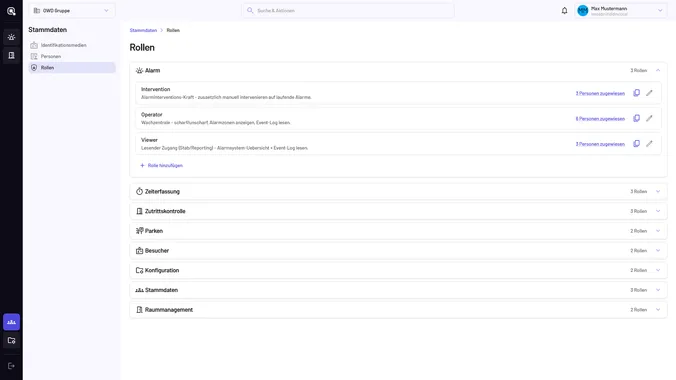Click the Parken section title
Screen dimensions: 676x380
[154, 231]
